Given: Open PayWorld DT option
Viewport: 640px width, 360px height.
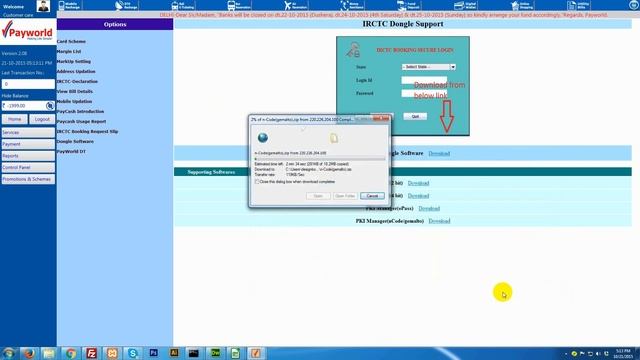Looking at the screenshot, I should pos(71,151).
